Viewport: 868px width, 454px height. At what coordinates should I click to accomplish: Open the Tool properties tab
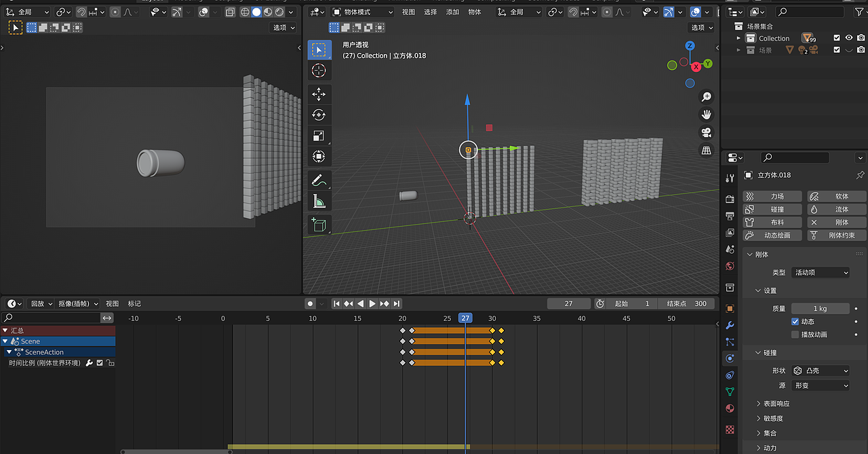coord(730,178)
